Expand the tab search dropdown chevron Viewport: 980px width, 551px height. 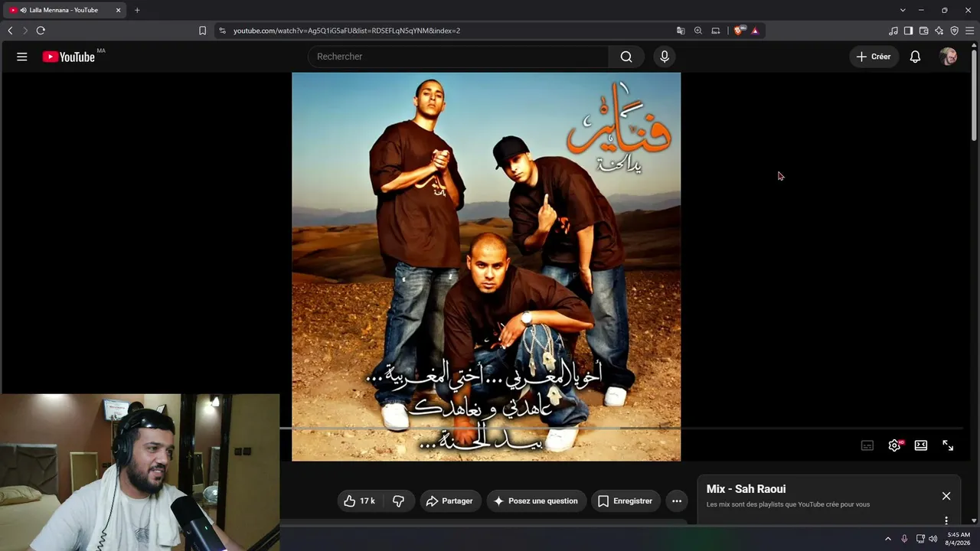[x=903, y=10]
